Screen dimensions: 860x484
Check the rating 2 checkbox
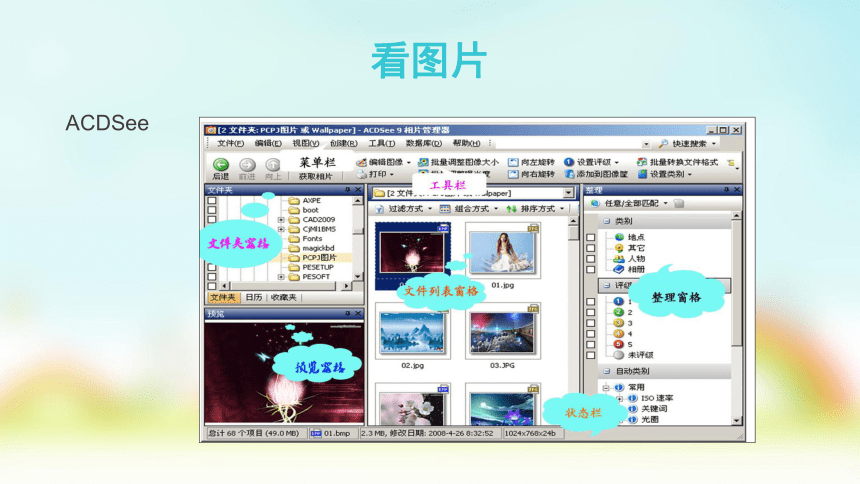click(x=591, y=312)
